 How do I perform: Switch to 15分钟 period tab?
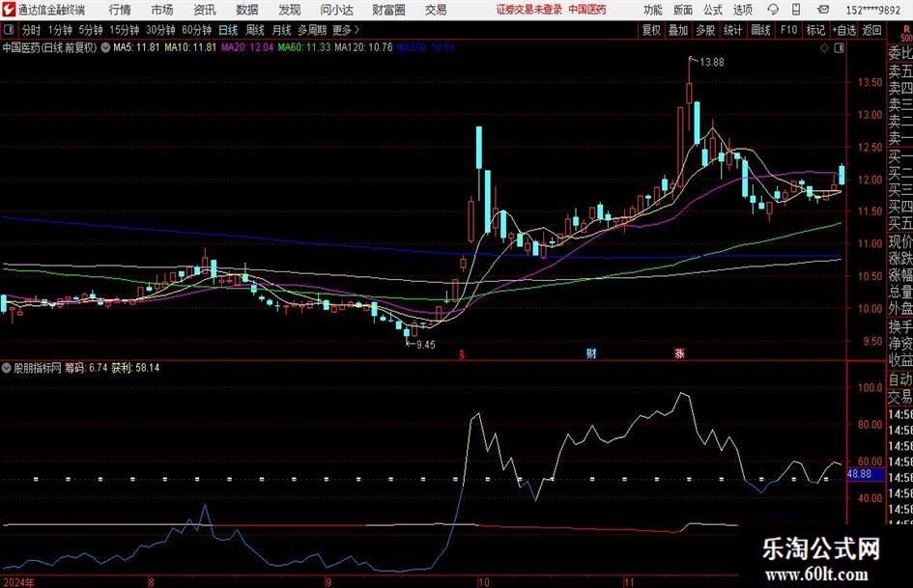pyautogui.click(x=125, y=30)
